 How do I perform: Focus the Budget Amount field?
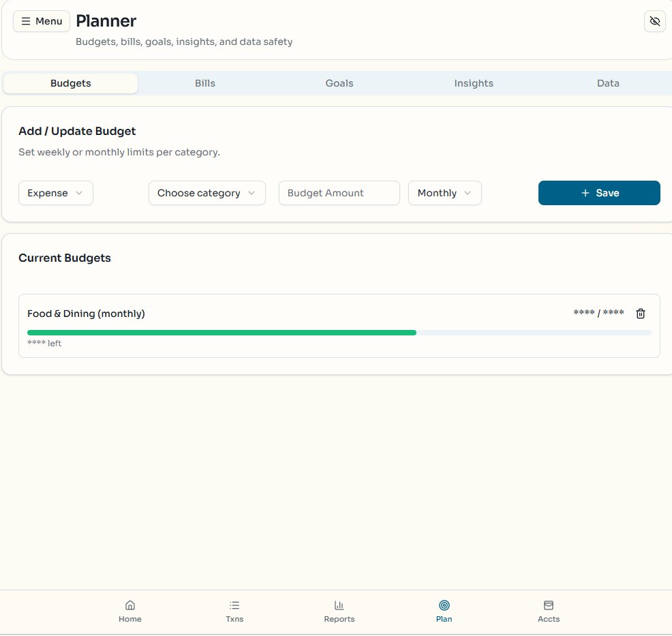pyautogui.click(x=339, y=193)
